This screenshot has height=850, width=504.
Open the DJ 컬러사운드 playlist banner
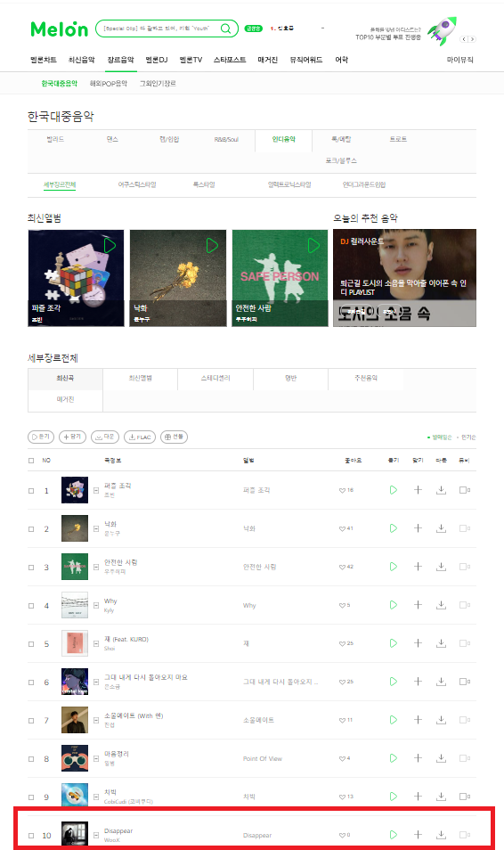405,278
